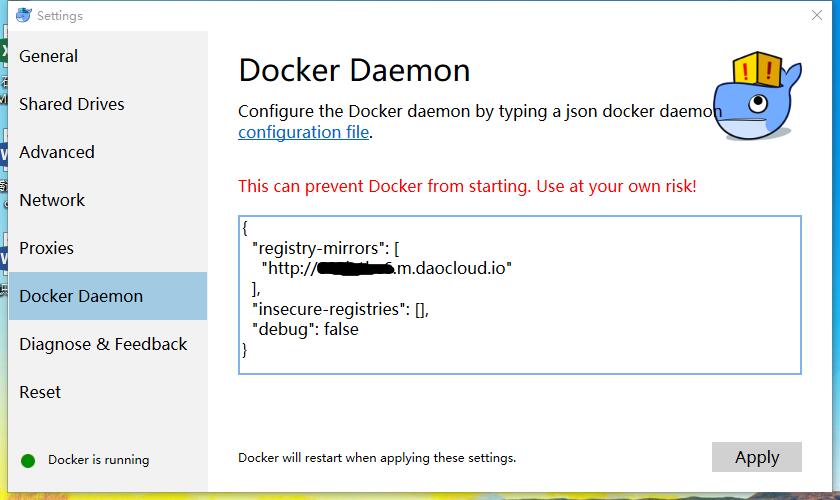Click the green Docker running status indicator
840x500 pixels.
tap(28, 460)
